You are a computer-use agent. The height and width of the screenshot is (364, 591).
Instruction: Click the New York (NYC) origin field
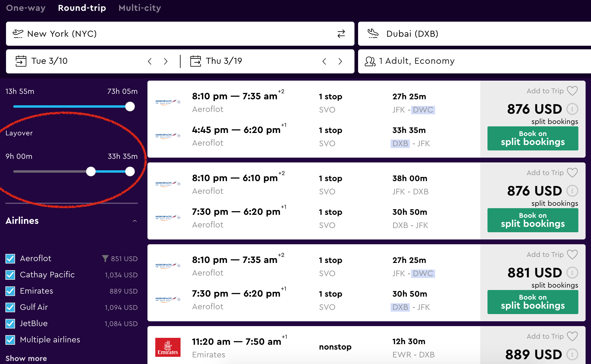click(180, 34)
